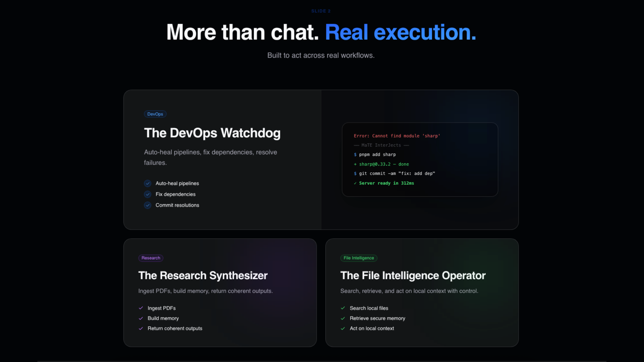This screenshot has width=644, height=362.
Task: Click the green checkmark beside Act on local context
Action: coord(343,328)
